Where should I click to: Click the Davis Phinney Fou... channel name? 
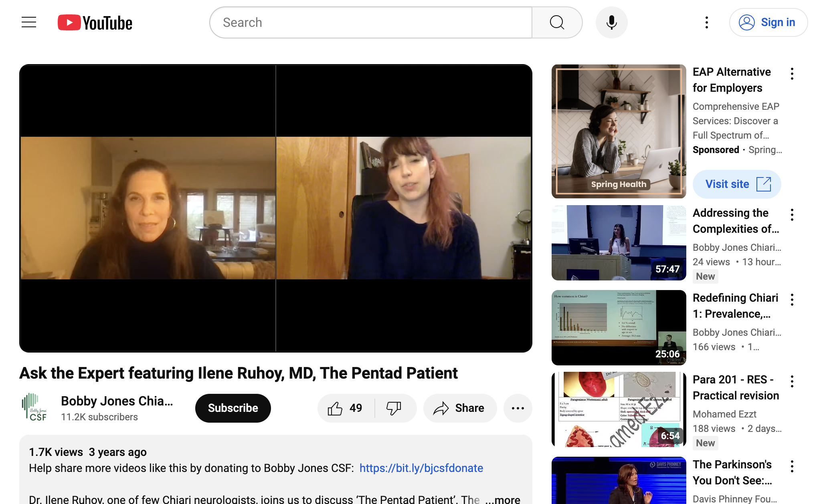pyautogui.click(x=735, y=499)
